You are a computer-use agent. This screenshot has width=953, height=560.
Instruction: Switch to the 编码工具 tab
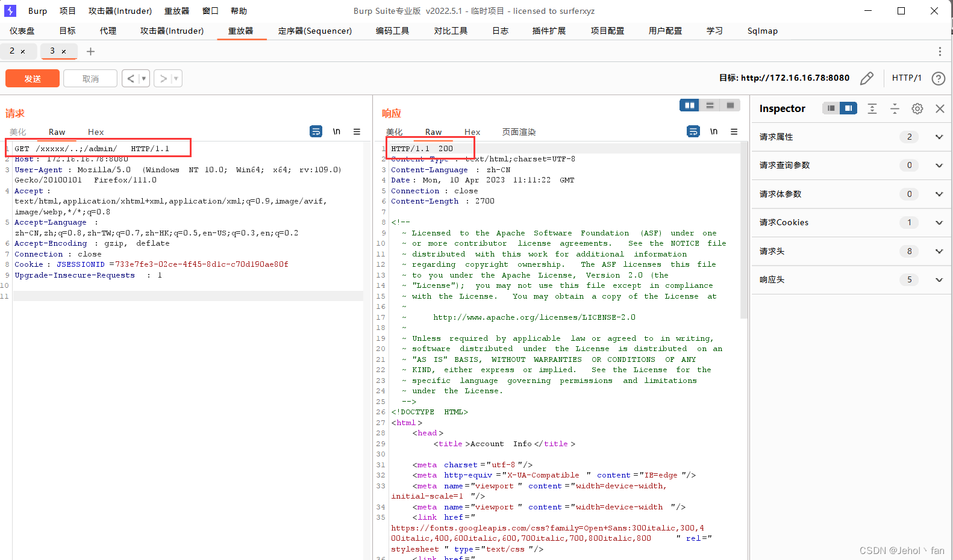(x=393, y=31)
